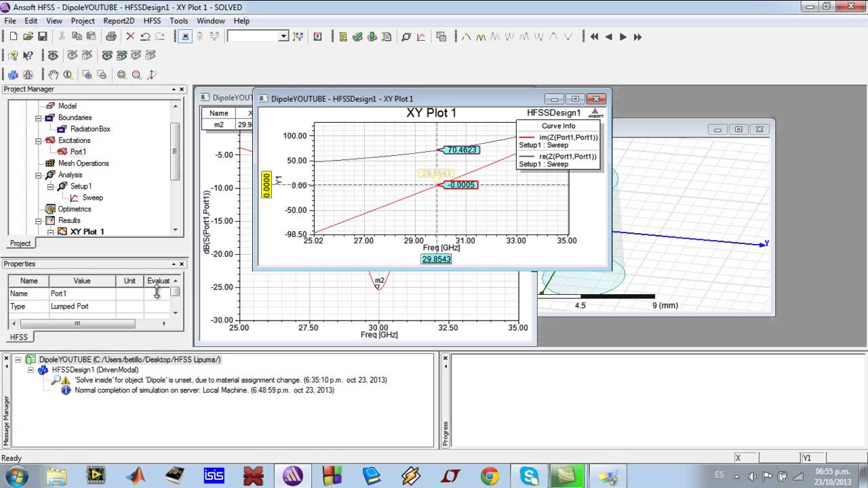Screen dimensions: 868x488
Task: Click the Fit All view icon
Action: (121, 75)
